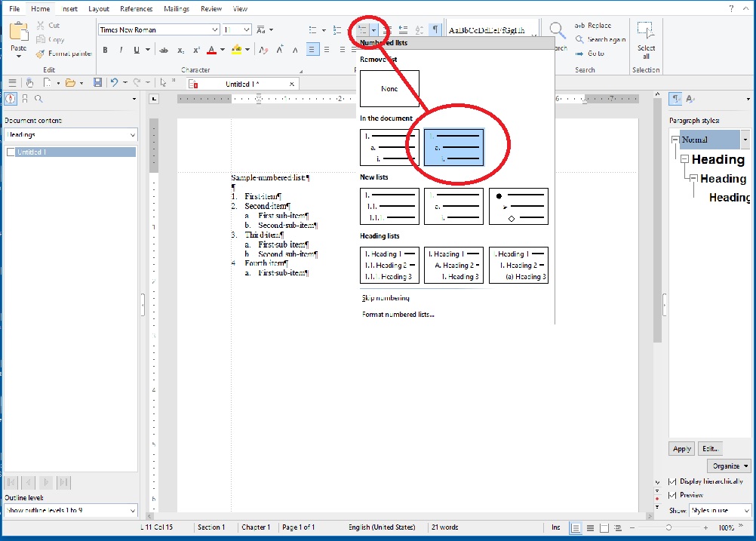756x541 pixels.
Task: Open the Times New Roman font dropdown
Action: point(215,30)
